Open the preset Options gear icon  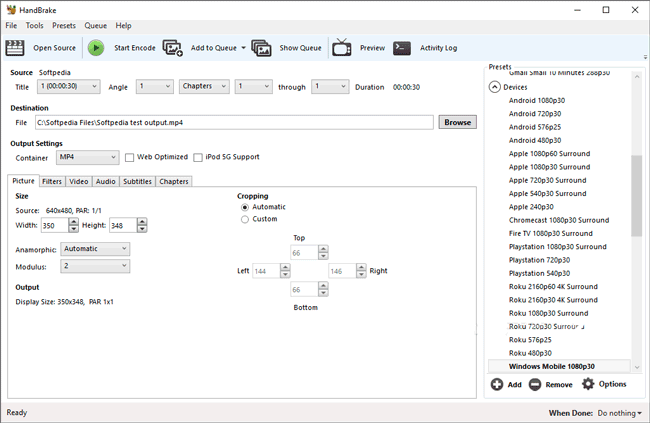(x=588, y=384)
